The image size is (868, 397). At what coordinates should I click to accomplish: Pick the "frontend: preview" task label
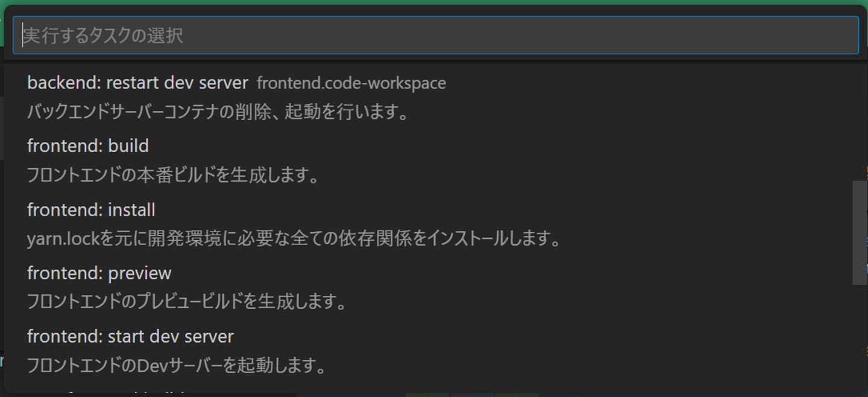click(99, 273)
